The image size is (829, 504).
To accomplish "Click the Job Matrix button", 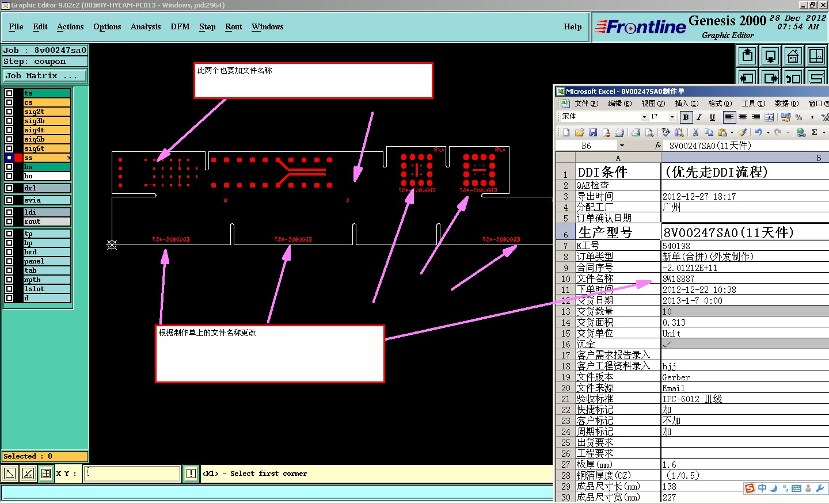I will click(x=45, y=75).
